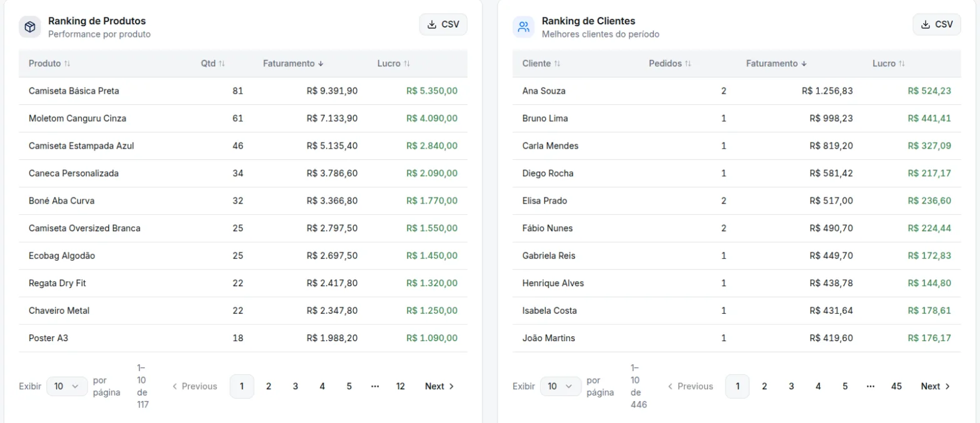Click Ana Souza client name

pyautogui.click(x=544, y=91)
